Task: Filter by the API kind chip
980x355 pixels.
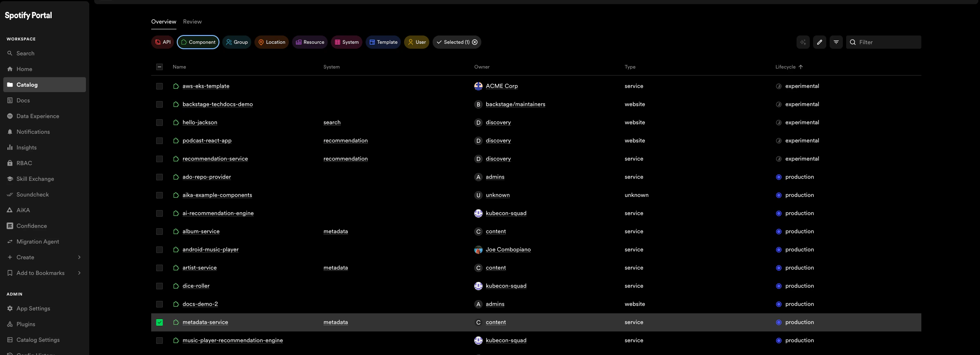Action: pos(162,42)
